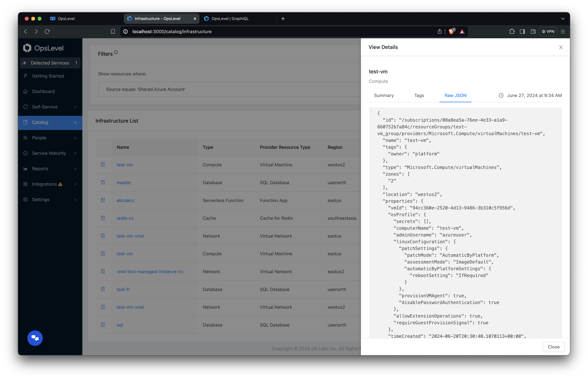Screen dimensions: 588x379
Task: Click the test-vm link in infrastructure list
Action: click(124, 164)
